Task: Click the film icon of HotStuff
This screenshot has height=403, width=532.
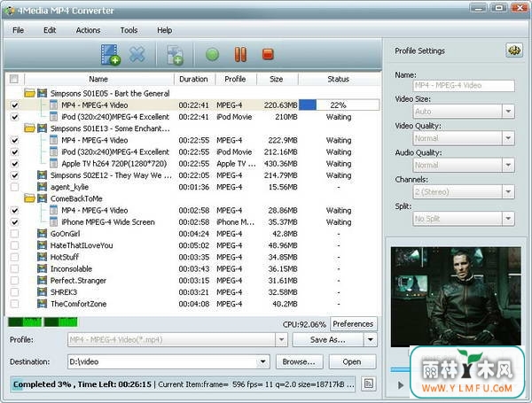Action: 42,257
